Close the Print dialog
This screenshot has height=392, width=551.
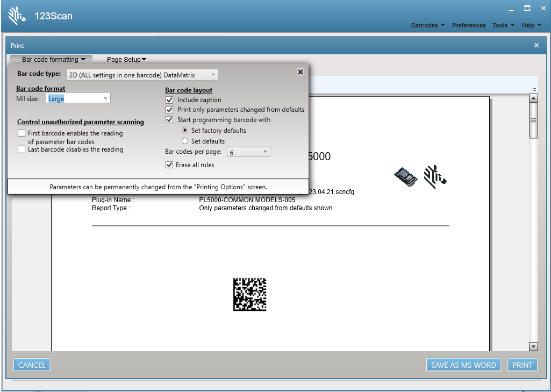point(536,45)
